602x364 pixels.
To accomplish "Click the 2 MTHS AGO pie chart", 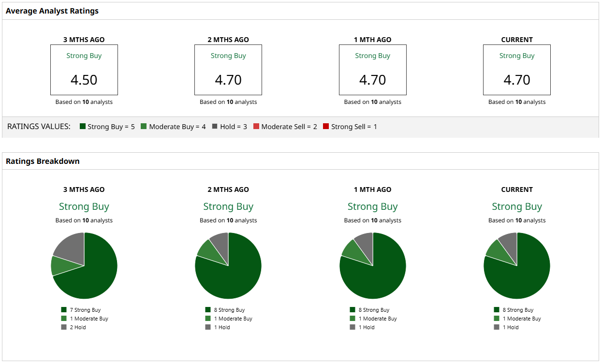I will pos(228,266).
